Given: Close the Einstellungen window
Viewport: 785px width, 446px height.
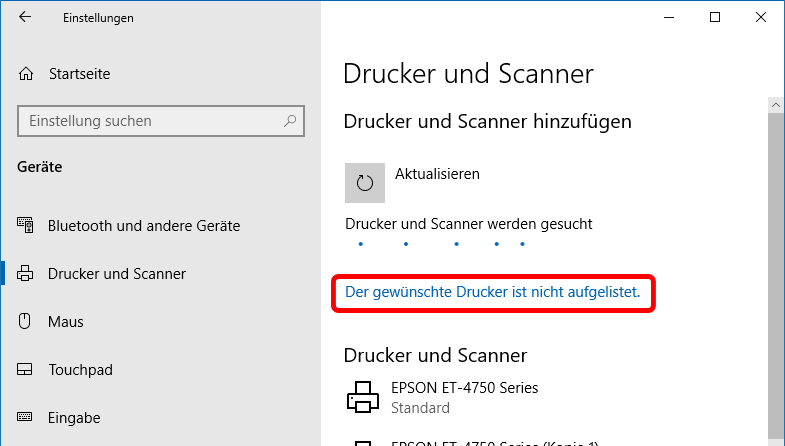Looking at the screenshot, I should coord(760,18).
